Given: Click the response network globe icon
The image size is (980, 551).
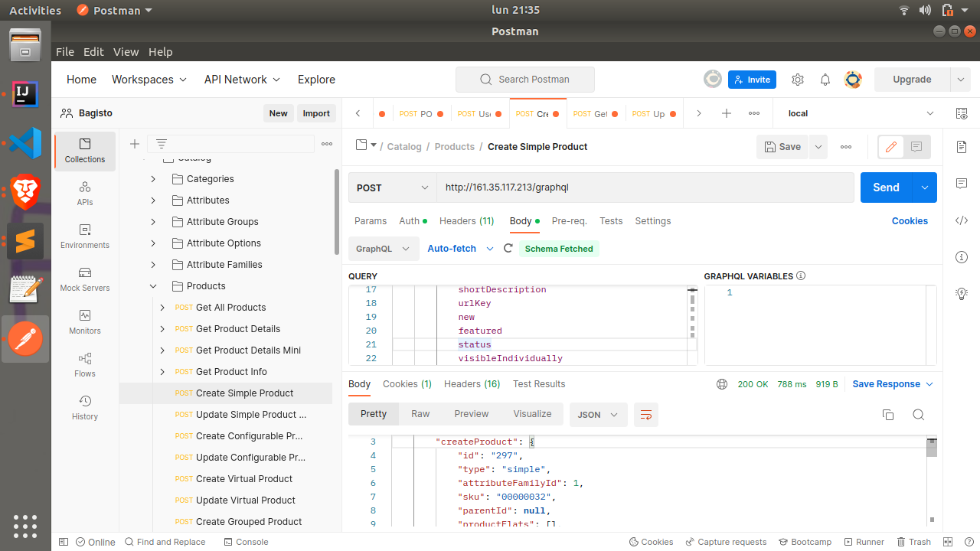Looking at the screenshot, I should pos(722,384).
